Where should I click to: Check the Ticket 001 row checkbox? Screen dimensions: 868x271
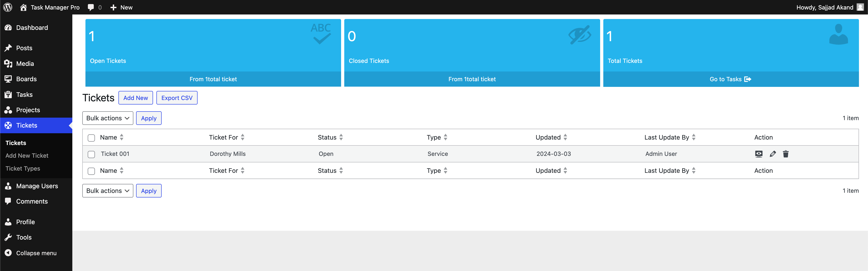[91, 154]
